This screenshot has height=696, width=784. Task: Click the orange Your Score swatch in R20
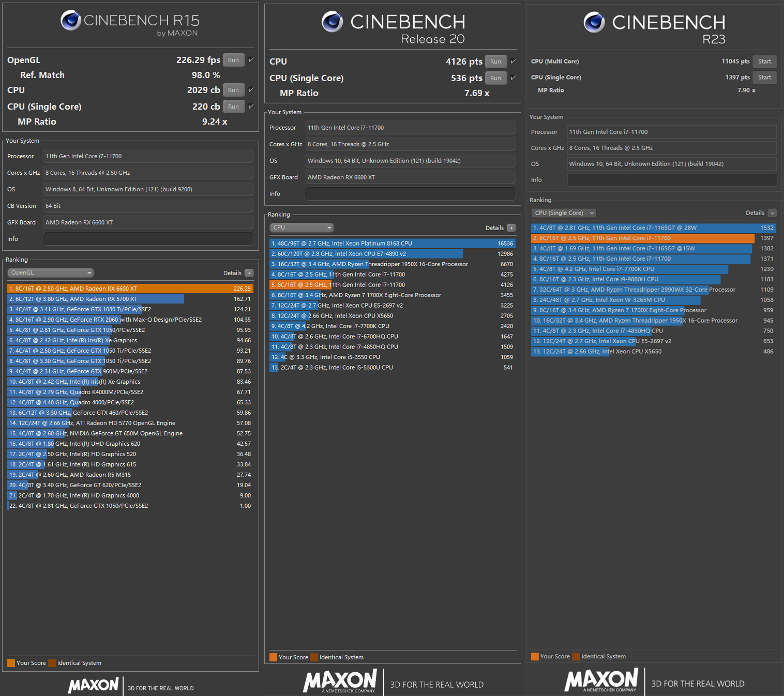pyautogui.click(x=273, y=657)
